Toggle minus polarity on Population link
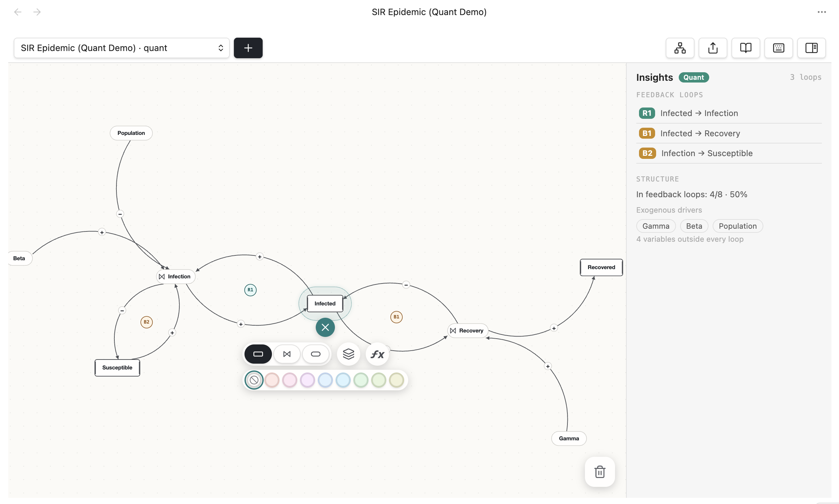This screenshot has height=504, width=839. tap(120, 214)
